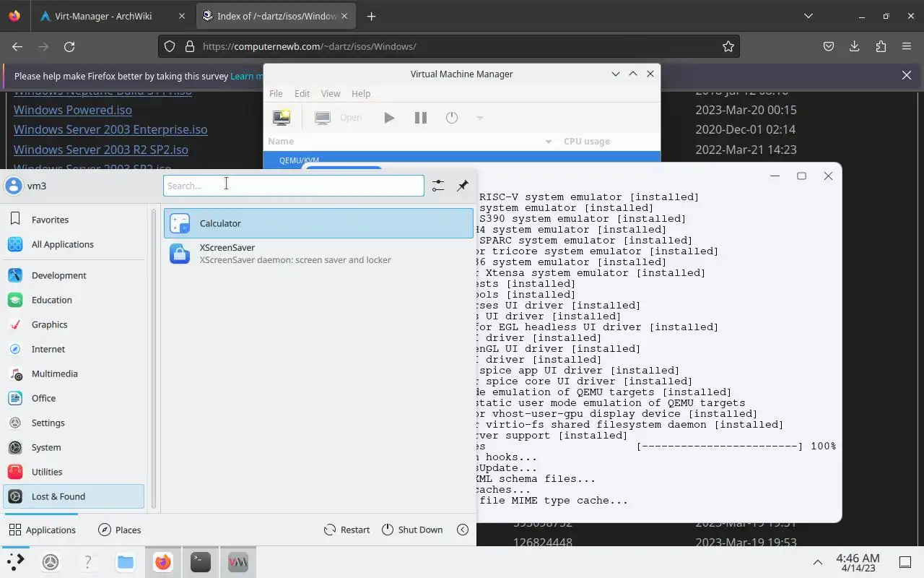Run the virtual machine play button
924x578 pixels.
click(389, 118)
